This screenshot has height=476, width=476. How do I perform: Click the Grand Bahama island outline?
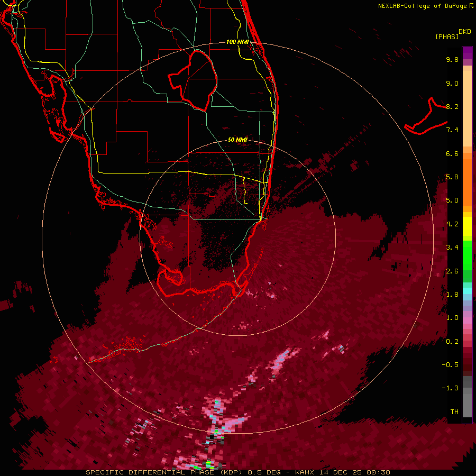click(426, 116)
